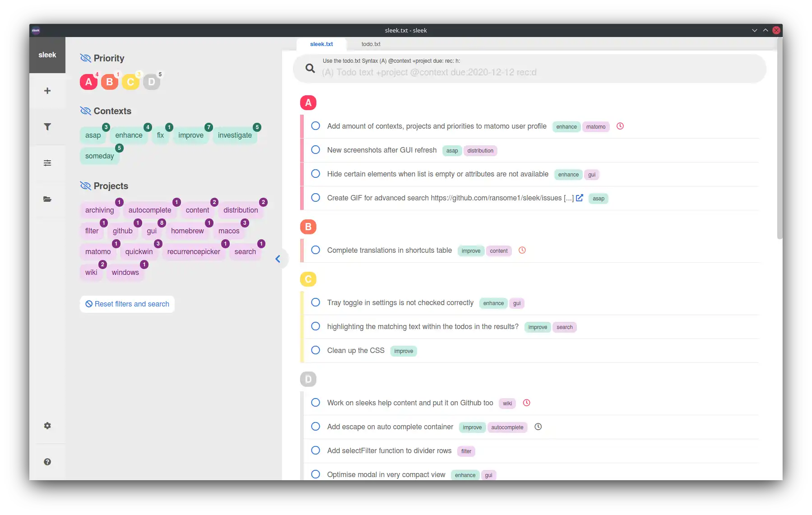Collapse the filter drawer with left chevron

278,259
